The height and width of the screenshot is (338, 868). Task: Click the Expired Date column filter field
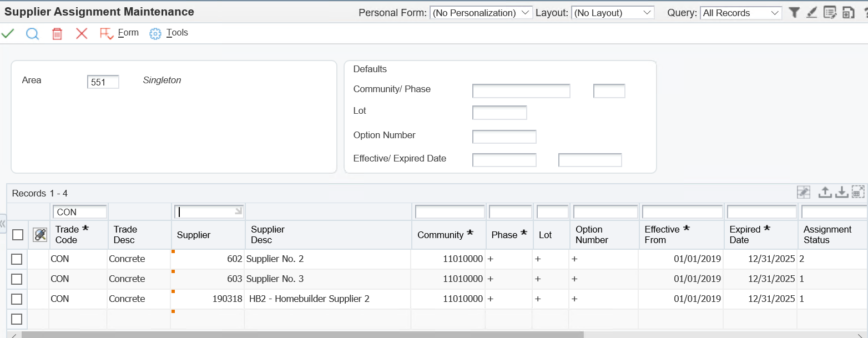(762, 212)
